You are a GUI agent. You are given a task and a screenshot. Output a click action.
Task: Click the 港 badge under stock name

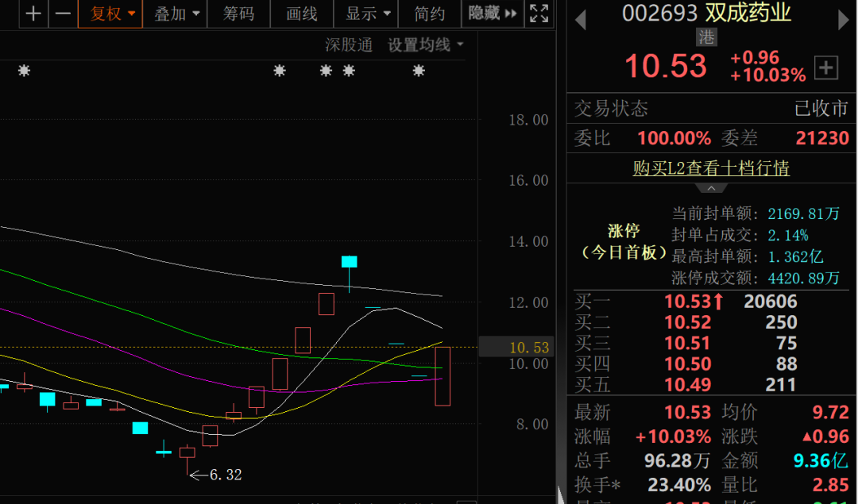coord(705,37)
